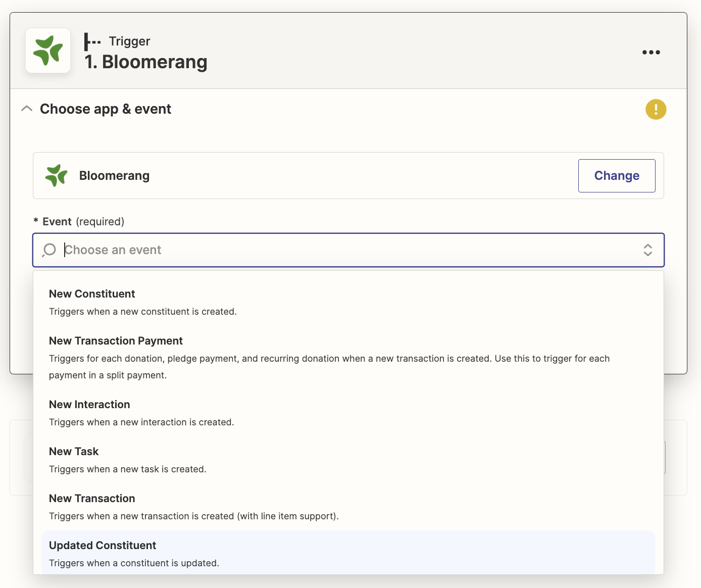Click the '1. Bloomerang' step title
Viewport: 701px width, 588px height.
point(146,62)
